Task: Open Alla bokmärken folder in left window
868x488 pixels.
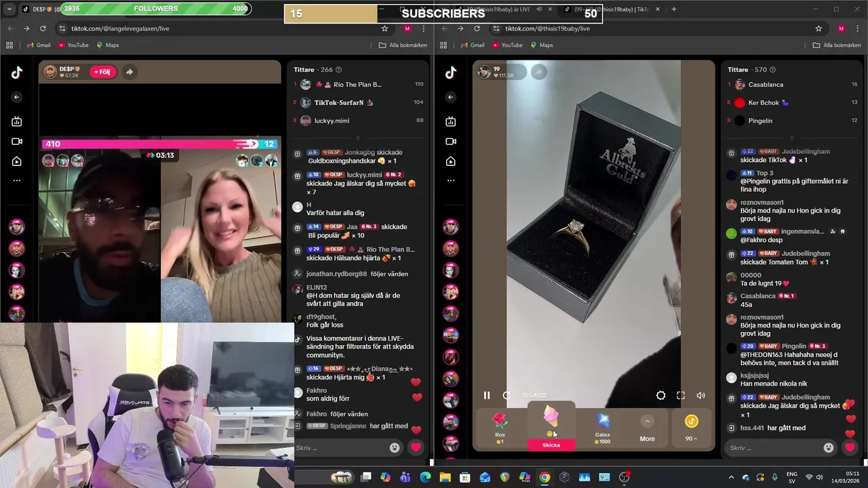Action: coord(403,45)
